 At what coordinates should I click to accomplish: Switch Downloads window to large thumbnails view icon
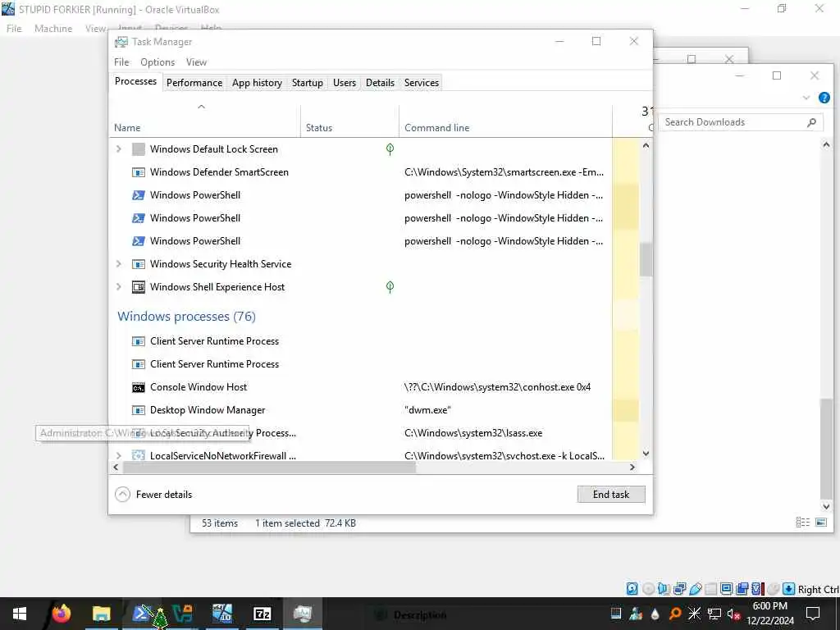(x=821, y=523)
